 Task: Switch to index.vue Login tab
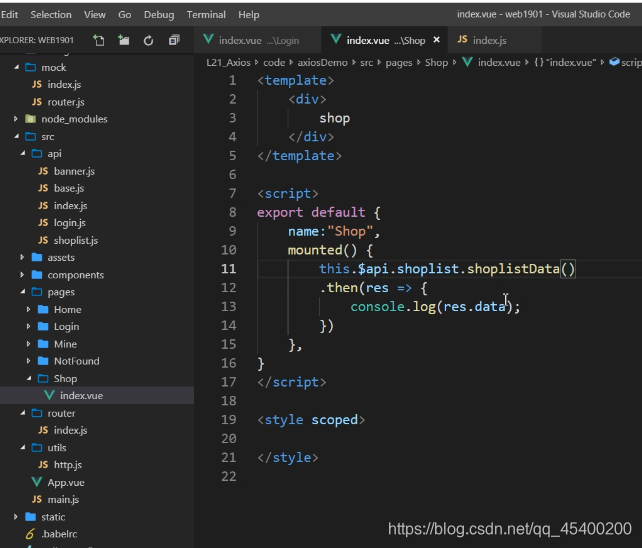pyautogui.click(x=258, y=40)
